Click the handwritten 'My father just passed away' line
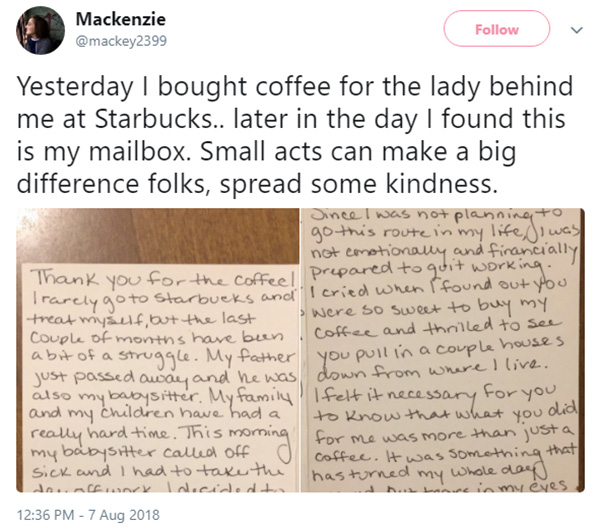 (161, 367)
